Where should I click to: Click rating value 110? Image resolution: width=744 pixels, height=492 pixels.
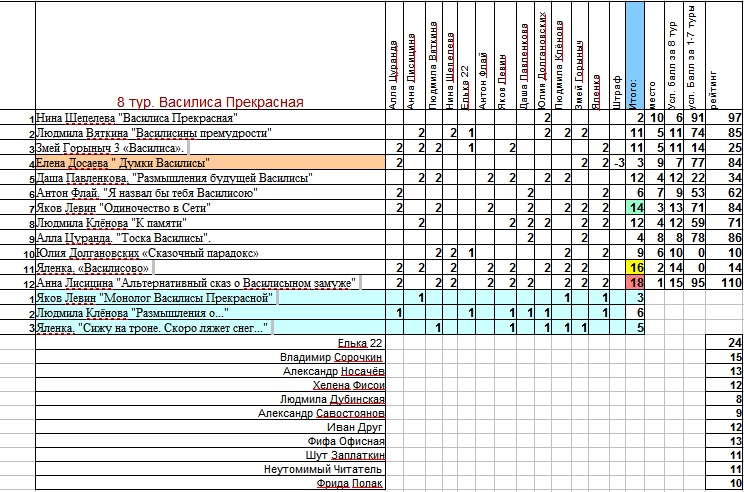725,283
